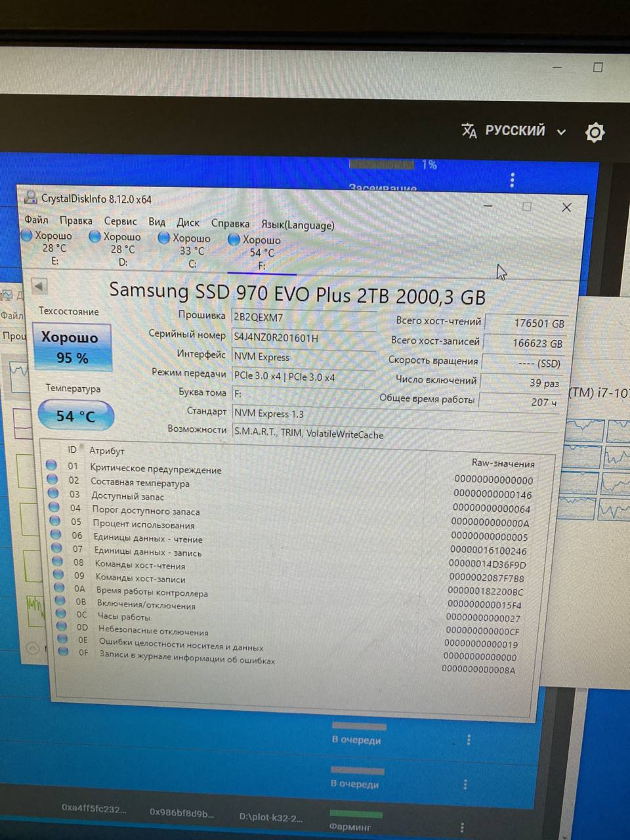Click the firmware field 2B2QEXM7
Viewport: 630px width, 840px height.
303,318
